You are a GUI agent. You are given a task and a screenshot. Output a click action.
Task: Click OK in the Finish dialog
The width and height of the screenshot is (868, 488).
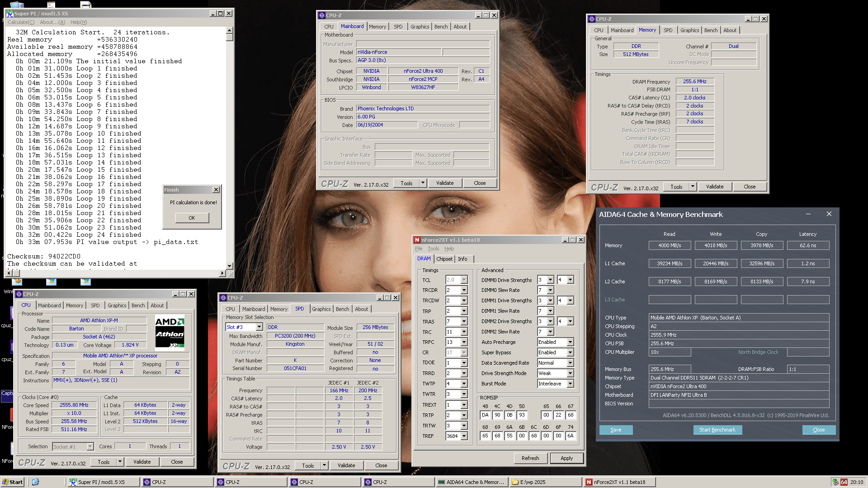(x=192, y=218)
